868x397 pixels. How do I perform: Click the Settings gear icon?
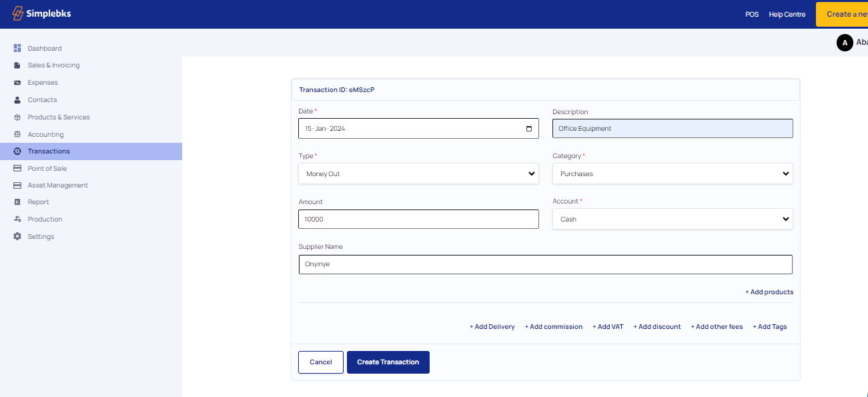(x=17, y=237)
